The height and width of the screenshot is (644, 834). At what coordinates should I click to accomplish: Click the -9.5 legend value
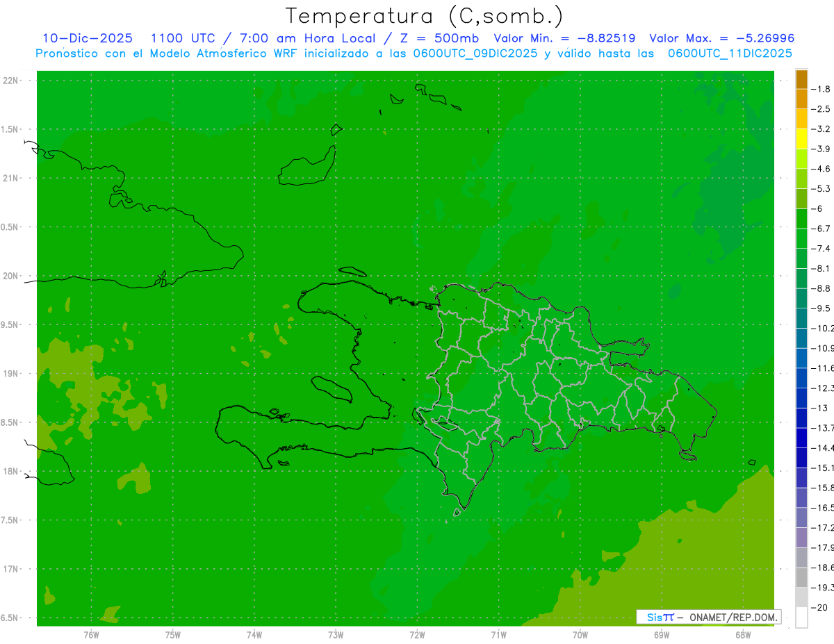coord(821,308)
